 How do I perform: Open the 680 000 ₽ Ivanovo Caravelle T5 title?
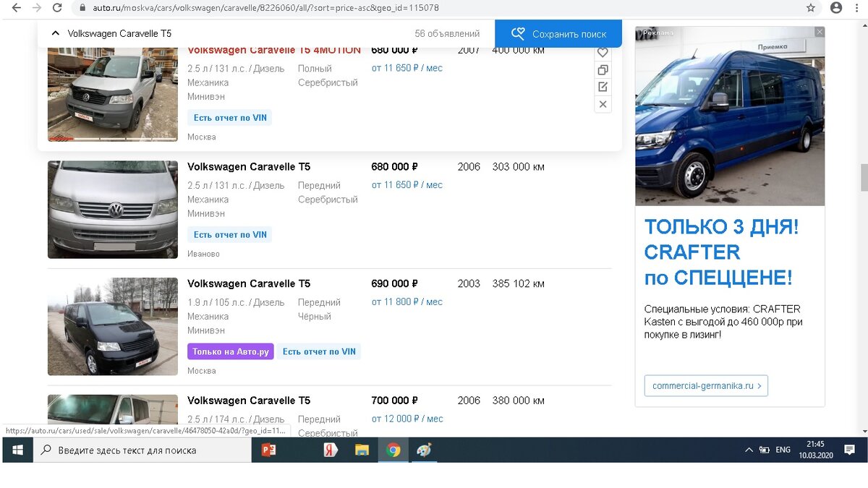pyautogui.click(x=249, y=167)
